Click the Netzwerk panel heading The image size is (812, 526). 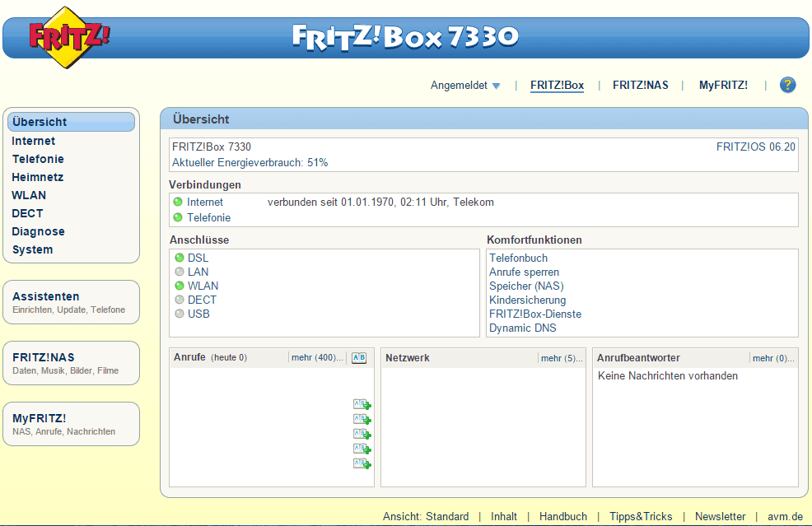(408, 358)
